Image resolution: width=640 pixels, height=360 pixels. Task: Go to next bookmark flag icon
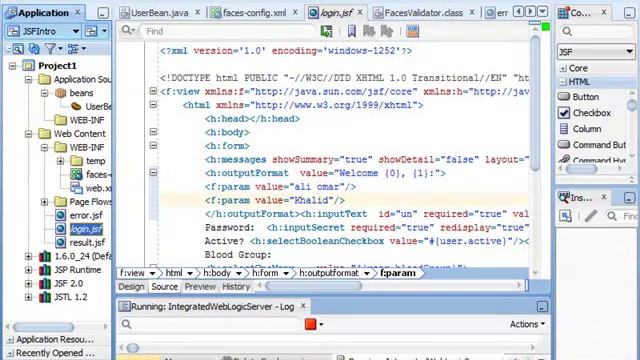coord(369,31)
